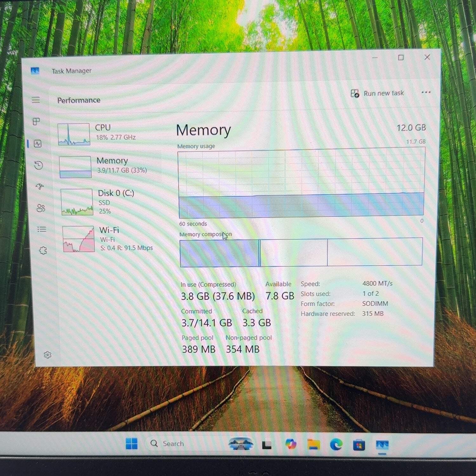Viewport: 476px width, 476px height.
Task: Click the "389 MB" paged pool value
Action: (x=199, y=349)
